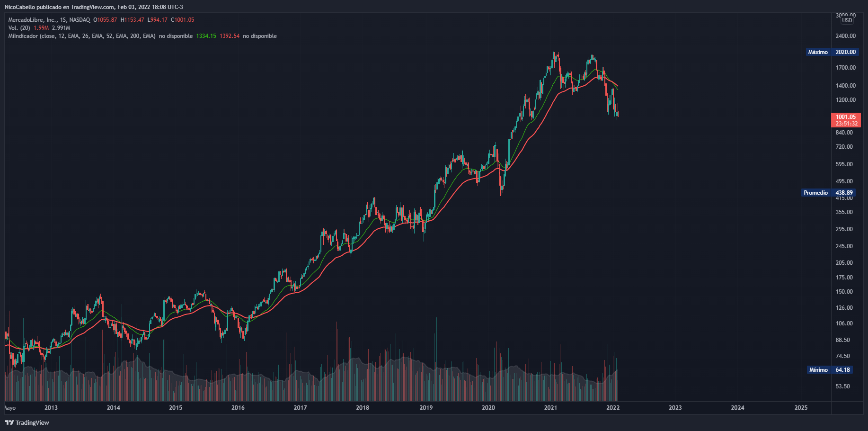This screenshot has width=868, height=431.
Task: Click the 1700.00 price axis label
Action: click(846, 68)
